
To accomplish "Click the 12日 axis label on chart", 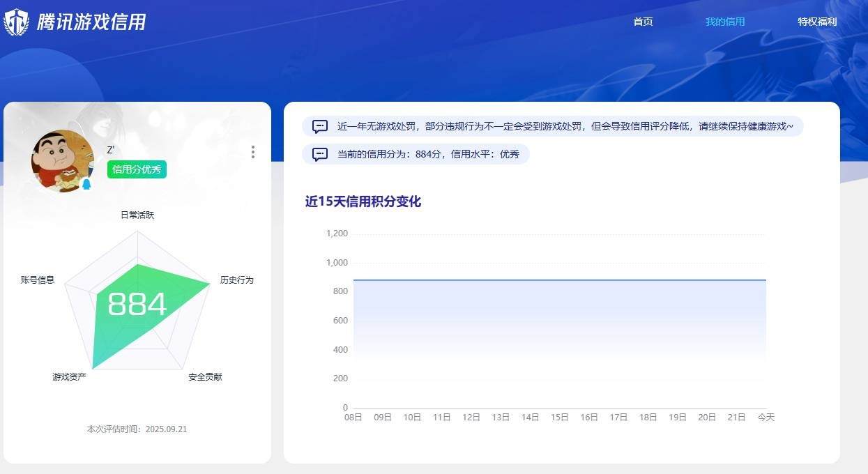I will 471,418.
